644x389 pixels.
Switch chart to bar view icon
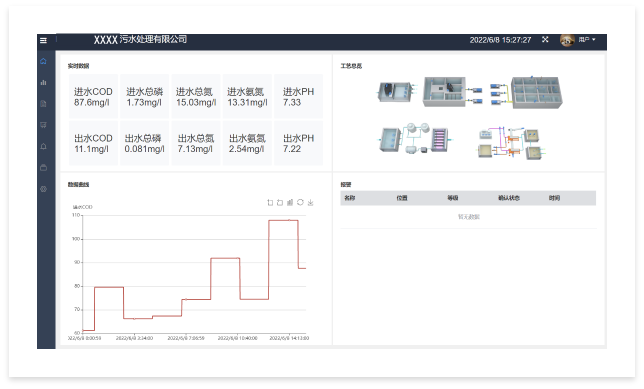pos(290,203)
